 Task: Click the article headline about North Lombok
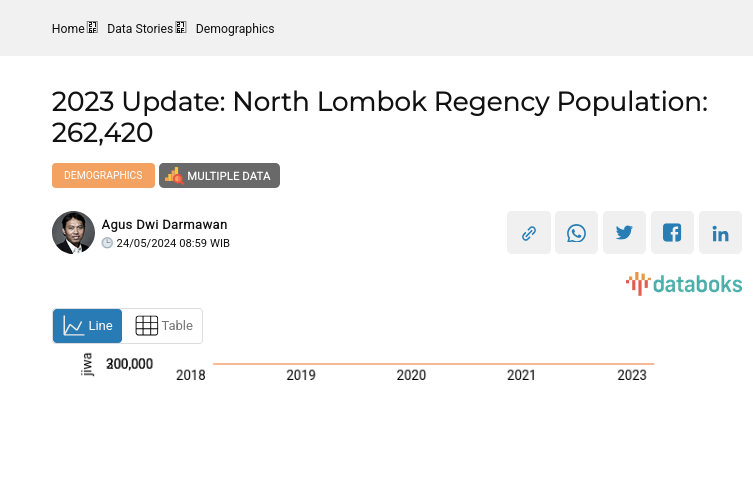coord(379,117)
